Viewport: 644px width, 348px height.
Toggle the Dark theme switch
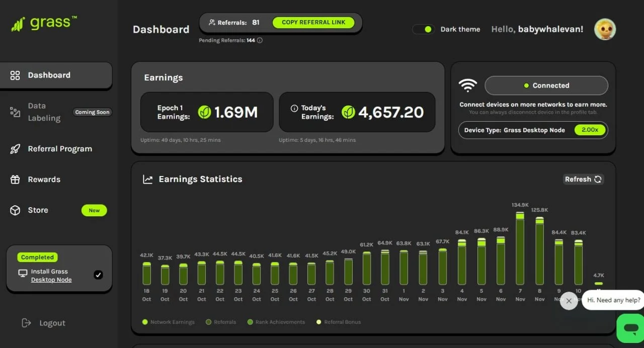click(x=423, y=29)
